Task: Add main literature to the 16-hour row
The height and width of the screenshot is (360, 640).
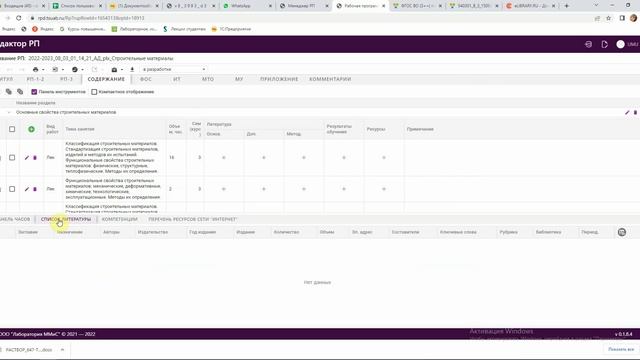Action: pyautogui.click(x=224, y=158)
